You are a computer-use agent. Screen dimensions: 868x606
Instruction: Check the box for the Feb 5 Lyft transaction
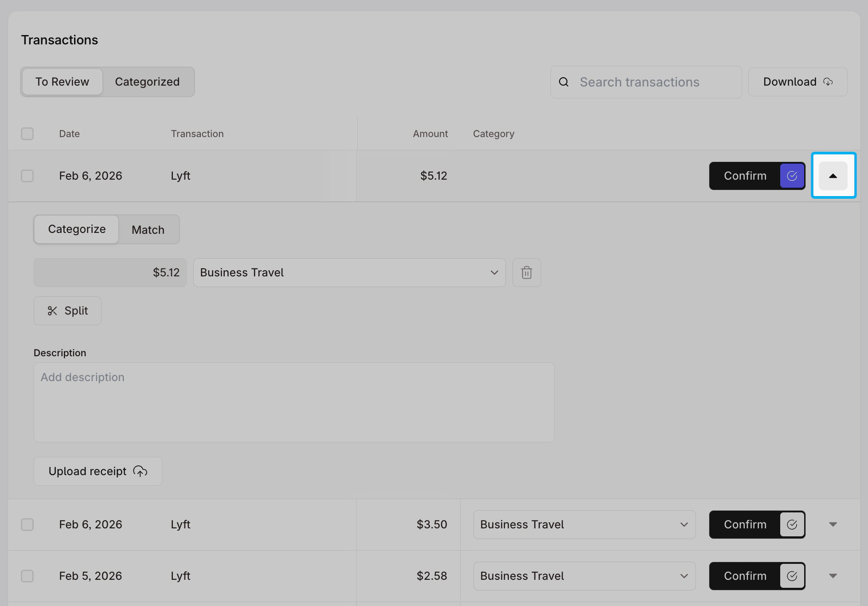27,576
